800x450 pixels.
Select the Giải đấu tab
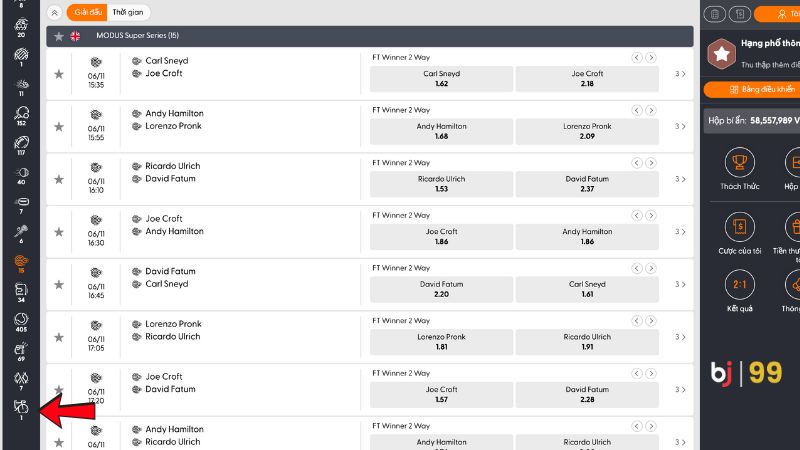(x=88, y=12)
